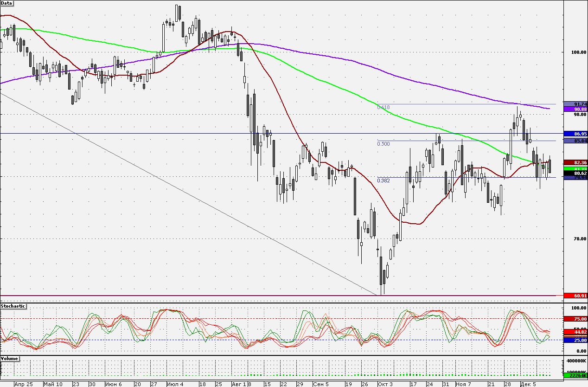Select the 0.618 Fibonacci retracement label
Screen dimensions: 588x387
(x=383, y=107)
